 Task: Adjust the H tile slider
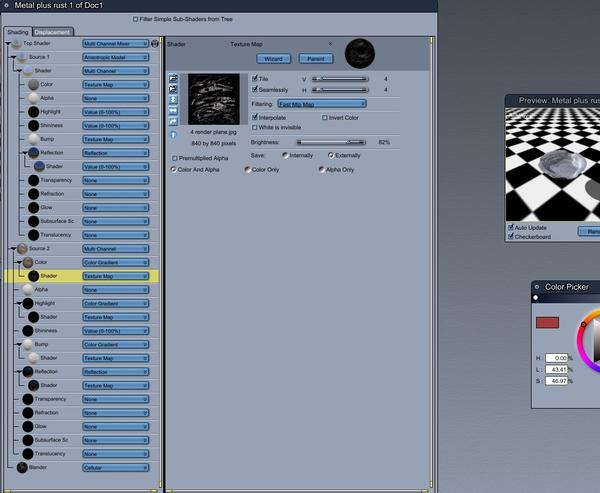(x=340, y=90)
